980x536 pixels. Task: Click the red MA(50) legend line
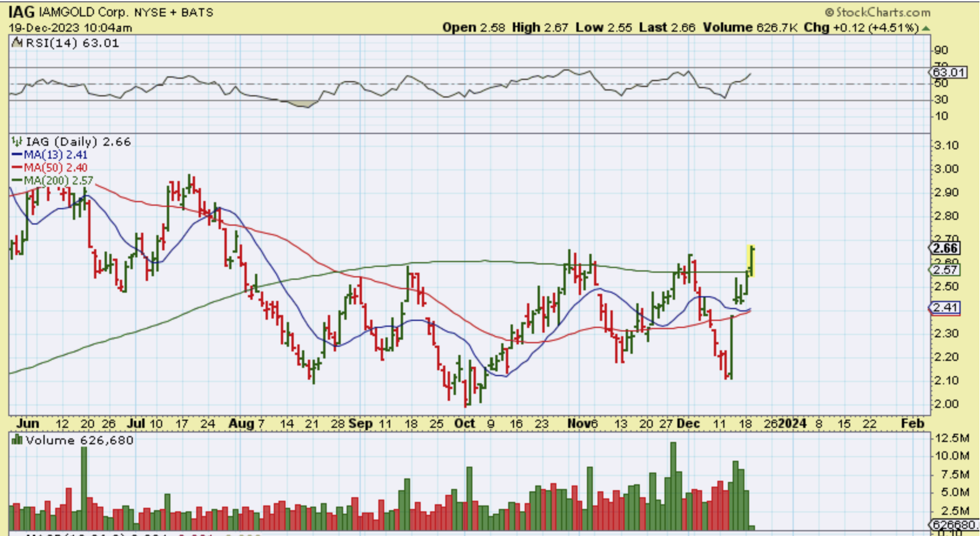pyautogui.click(x=17, y=168)
